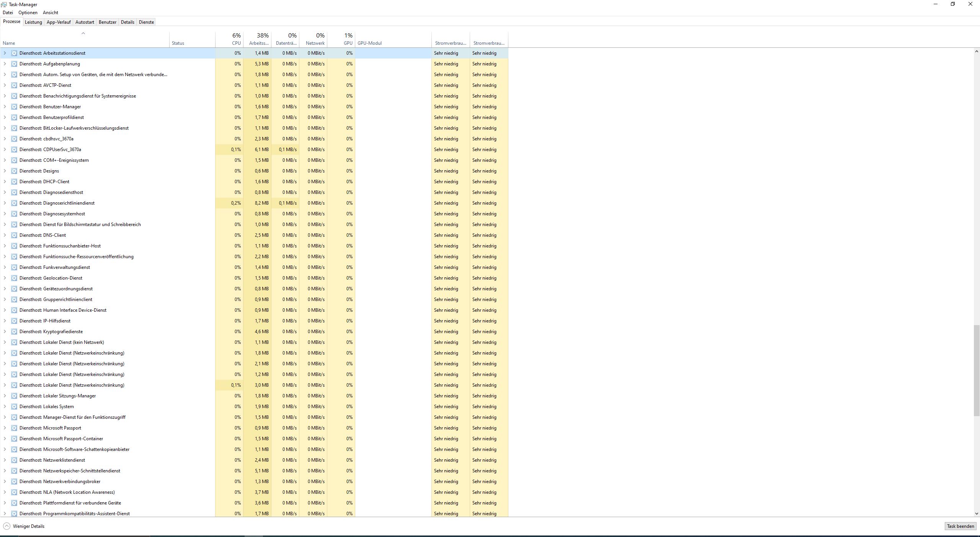This screenshot has height=537, width=980.
Task: Click the gear icon of Diensthost: DNS-Client
Action: (14, 235)
